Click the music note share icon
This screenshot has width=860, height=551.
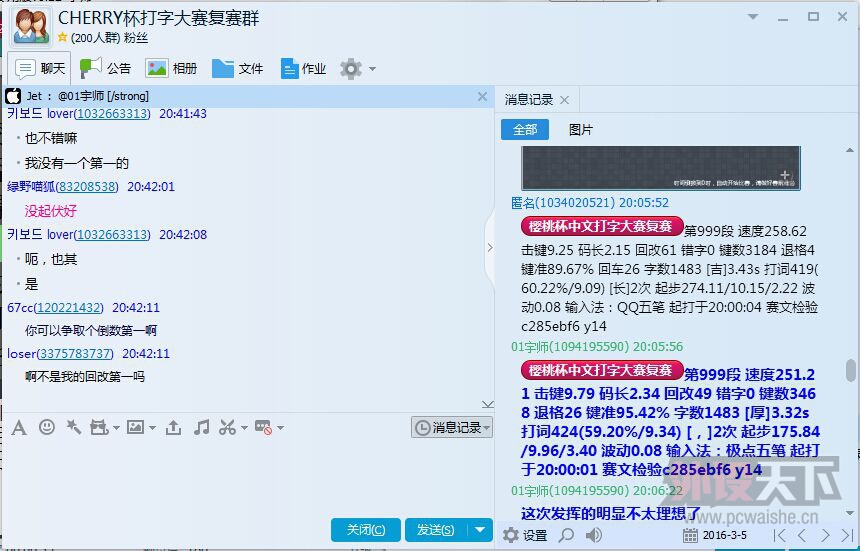click(x=201, y=428)
